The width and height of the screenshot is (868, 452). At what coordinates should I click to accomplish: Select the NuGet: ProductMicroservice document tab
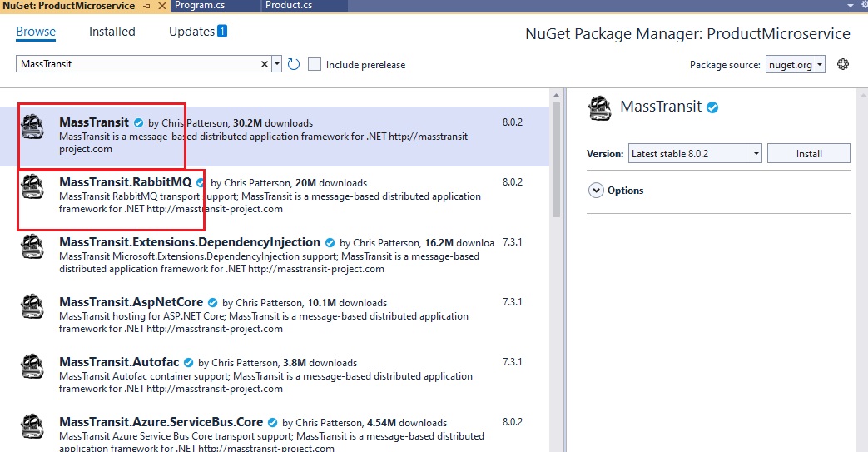(x=68, y=6)
